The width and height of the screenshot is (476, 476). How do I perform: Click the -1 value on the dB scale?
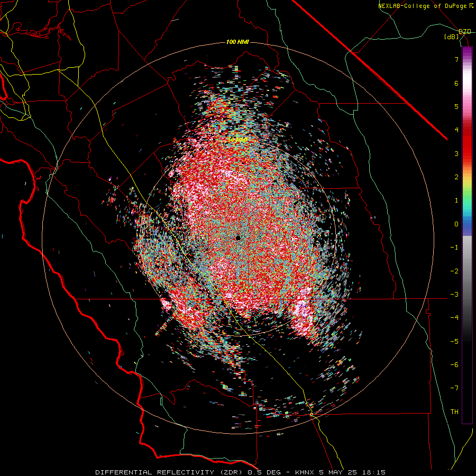454,248
